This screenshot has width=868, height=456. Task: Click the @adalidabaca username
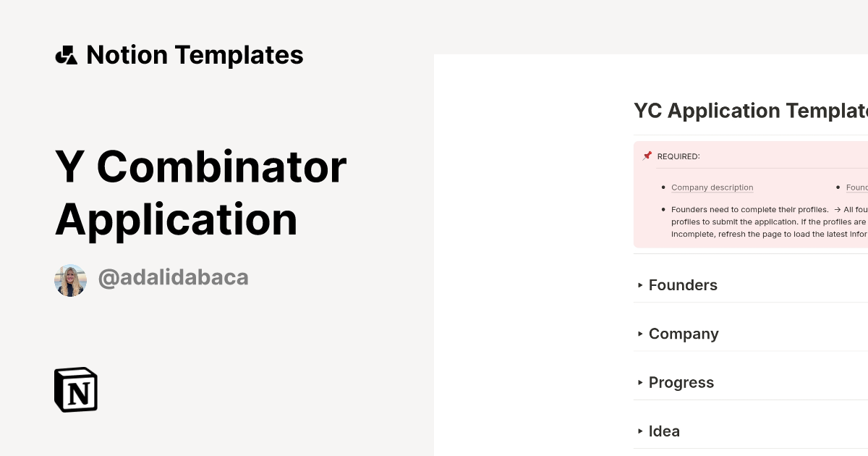click(x=173, y=277)
